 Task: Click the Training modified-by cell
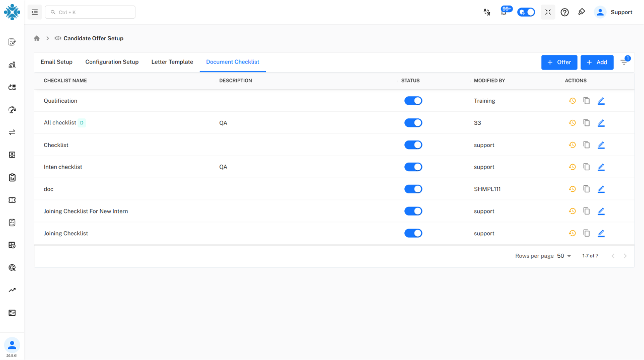pyautogui.click(x=484, y=101)
